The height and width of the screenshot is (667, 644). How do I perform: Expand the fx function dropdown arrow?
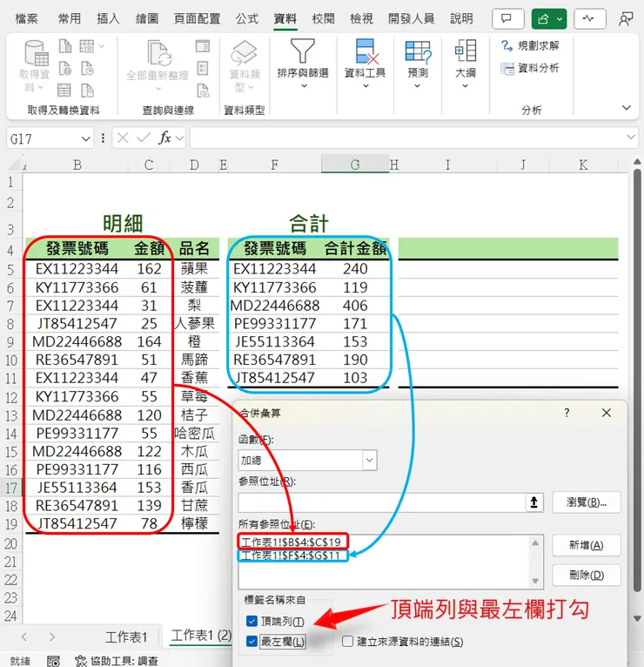click(179, 138)
